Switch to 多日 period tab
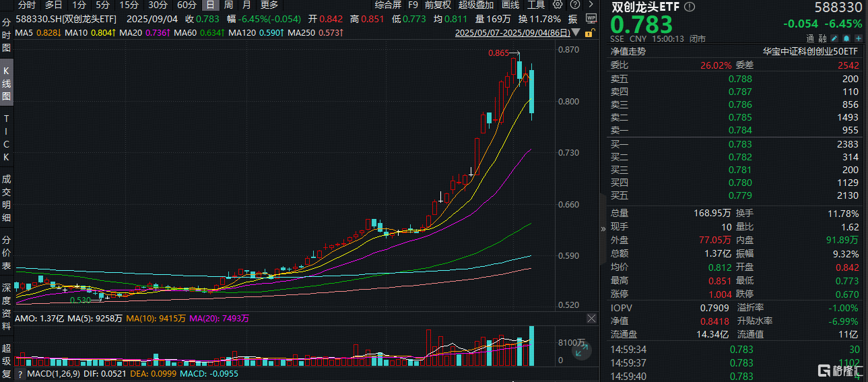868x382 pixels. coord(53,5)
